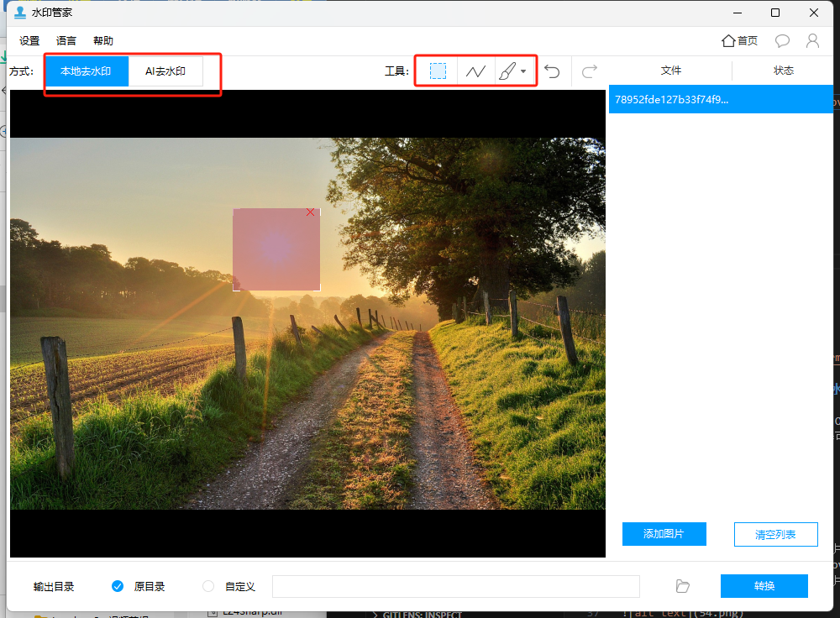Viewport: 840px width, 618px height.
Task: Switch to AI去水印 mode
Action: click(x=165, y=71)
